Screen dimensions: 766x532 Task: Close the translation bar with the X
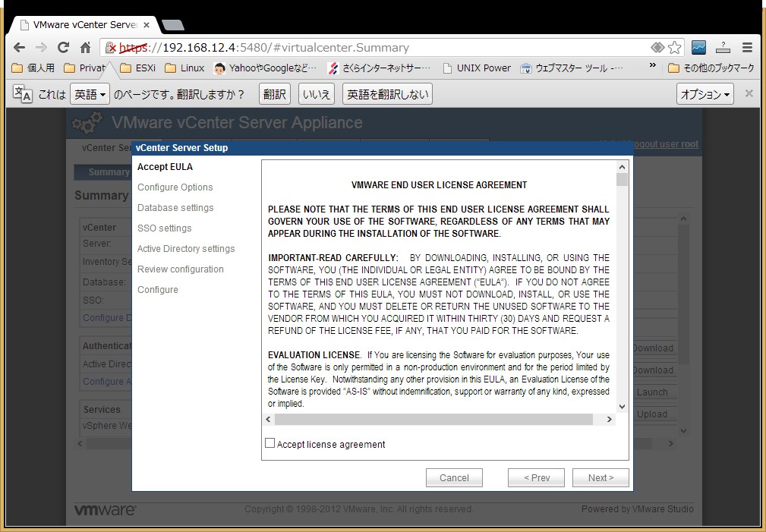coord(749,93)
